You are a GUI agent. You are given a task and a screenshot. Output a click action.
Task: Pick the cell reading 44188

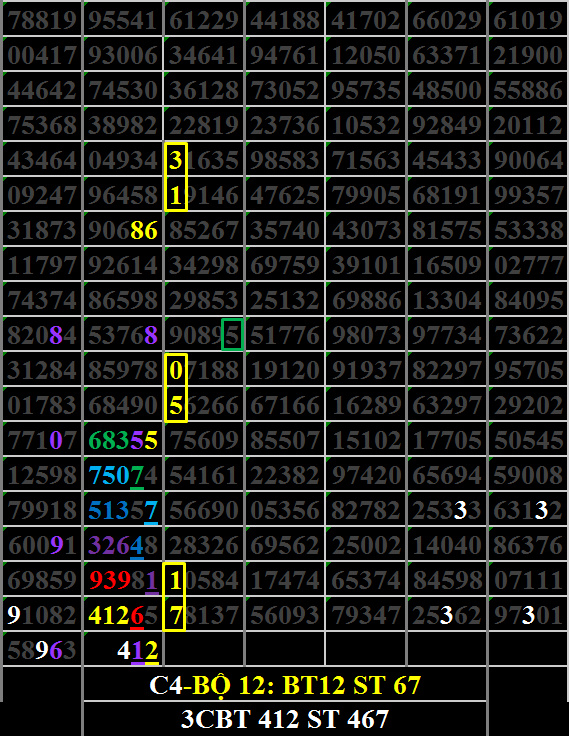(x=285, y=19)
